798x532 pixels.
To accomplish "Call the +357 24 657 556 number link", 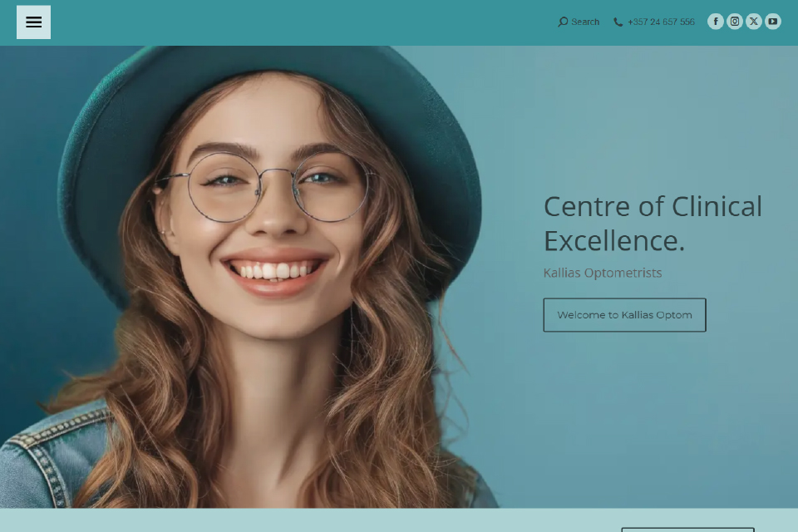I will [661, 22].
